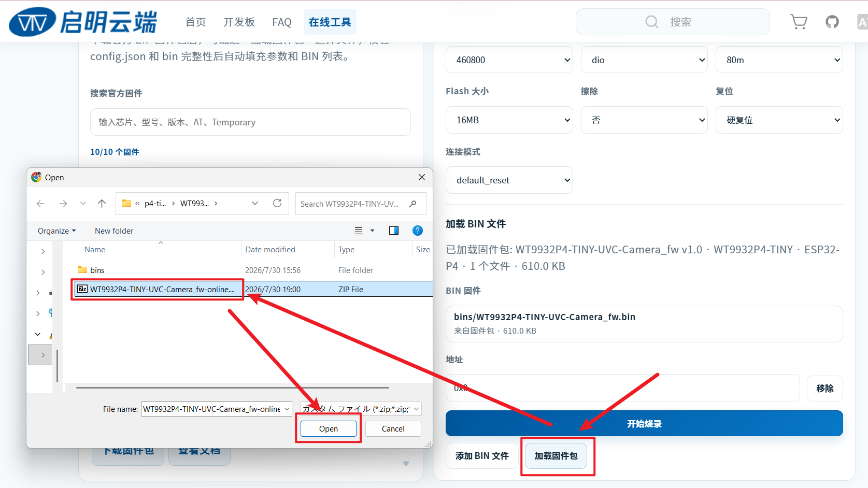Click the 启明云端 site logo
This screenshot has height=488, width=868.
(83, 22)
